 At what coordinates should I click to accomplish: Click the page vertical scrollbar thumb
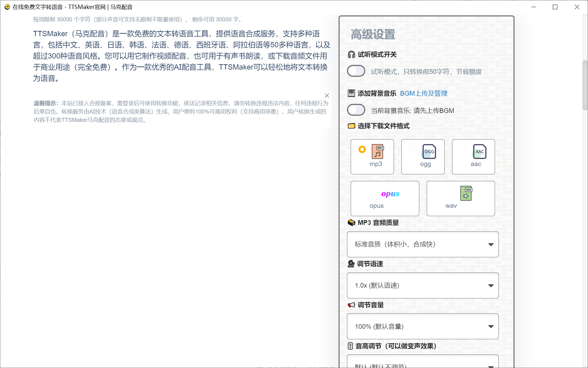coord(585,85)
